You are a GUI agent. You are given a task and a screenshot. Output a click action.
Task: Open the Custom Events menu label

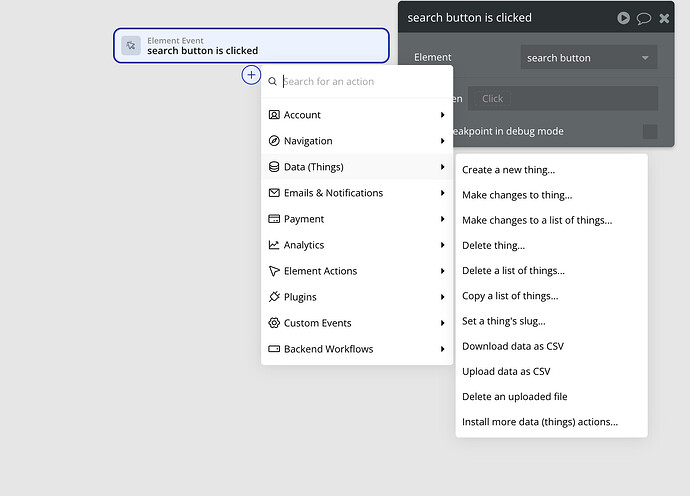point(317,323)
